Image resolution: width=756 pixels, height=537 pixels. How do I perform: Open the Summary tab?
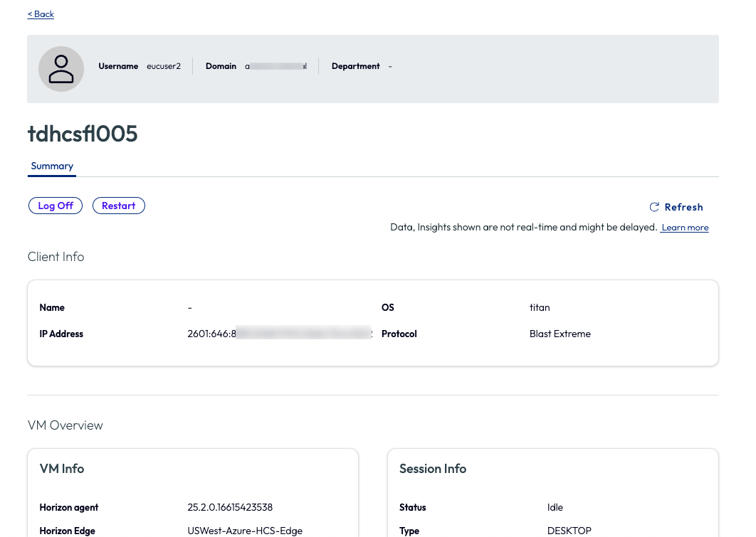52,166
